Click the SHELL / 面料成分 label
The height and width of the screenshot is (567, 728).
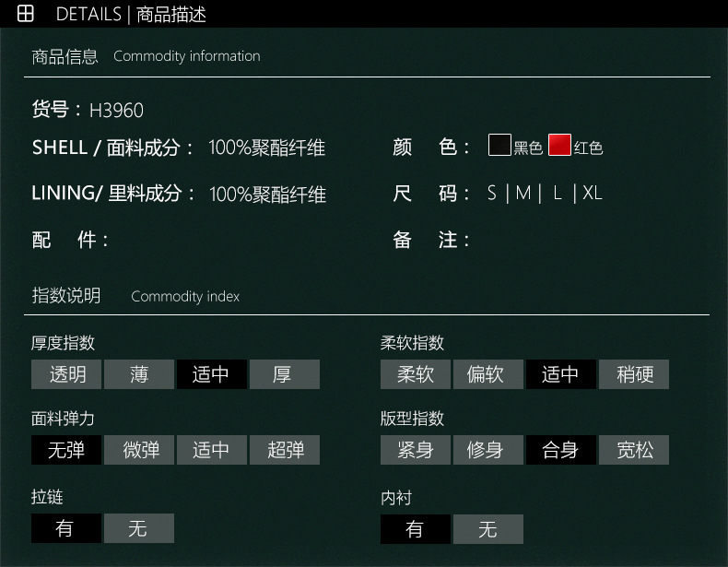[112, 148]
